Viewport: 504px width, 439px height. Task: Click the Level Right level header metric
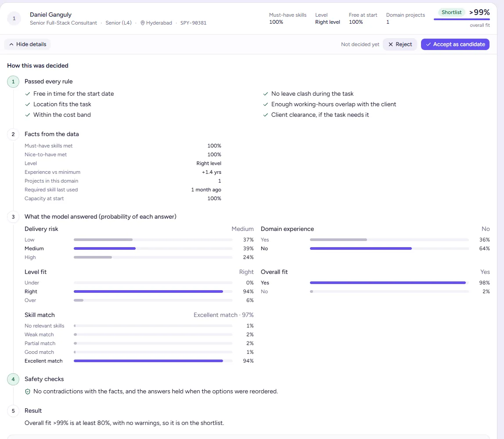[x=328, y=18]
